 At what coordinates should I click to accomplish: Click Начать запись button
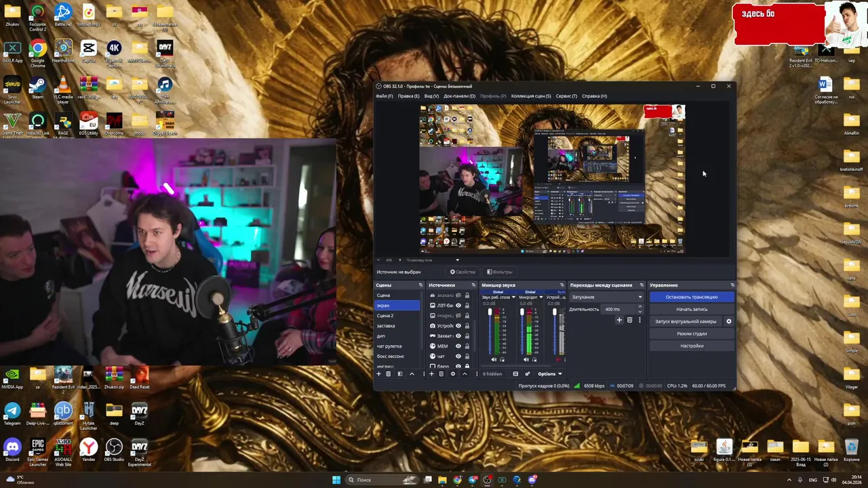point(692,309)
